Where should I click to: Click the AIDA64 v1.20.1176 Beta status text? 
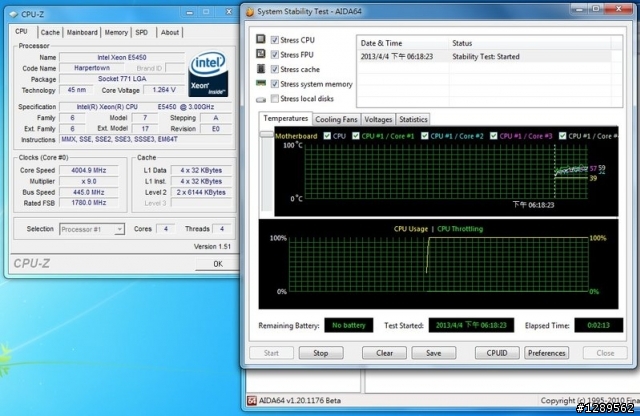coord(300,400)
